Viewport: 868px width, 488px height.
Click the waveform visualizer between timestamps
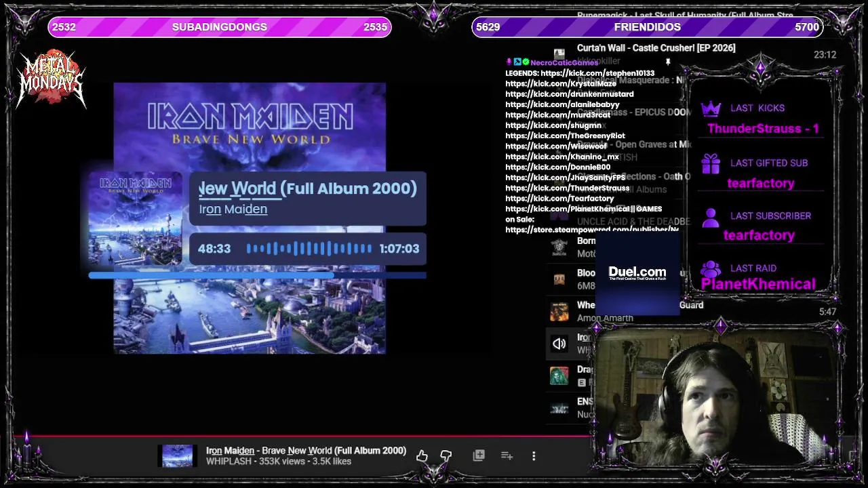point(309,249)
